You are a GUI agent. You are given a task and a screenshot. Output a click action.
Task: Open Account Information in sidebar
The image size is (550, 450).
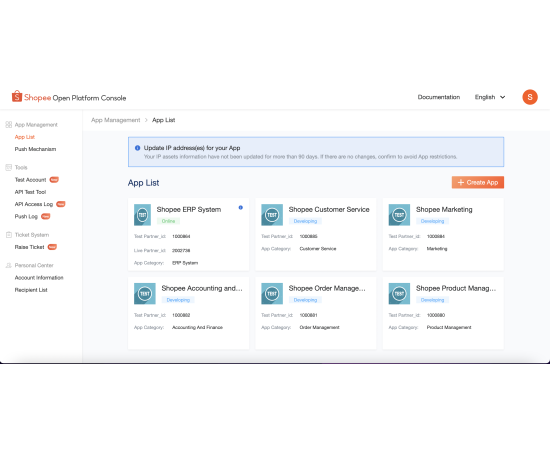tap(39, 277)
